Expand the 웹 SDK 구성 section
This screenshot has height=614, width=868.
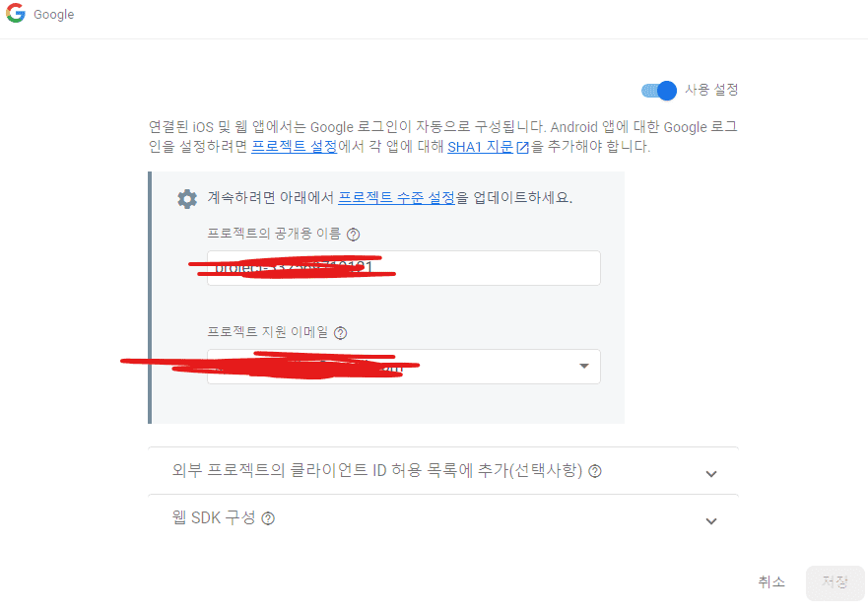click(442, 518)
